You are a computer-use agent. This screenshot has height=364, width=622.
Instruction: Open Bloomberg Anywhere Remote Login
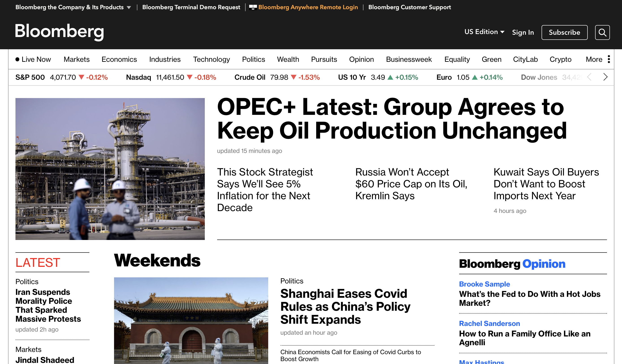[308, 7]
